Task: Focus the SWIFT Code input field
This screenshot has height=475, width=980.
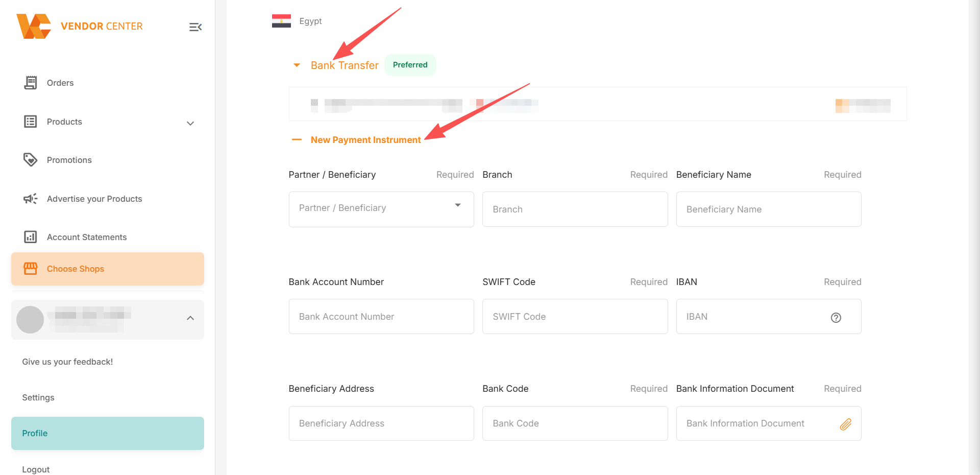Action: 575,317
